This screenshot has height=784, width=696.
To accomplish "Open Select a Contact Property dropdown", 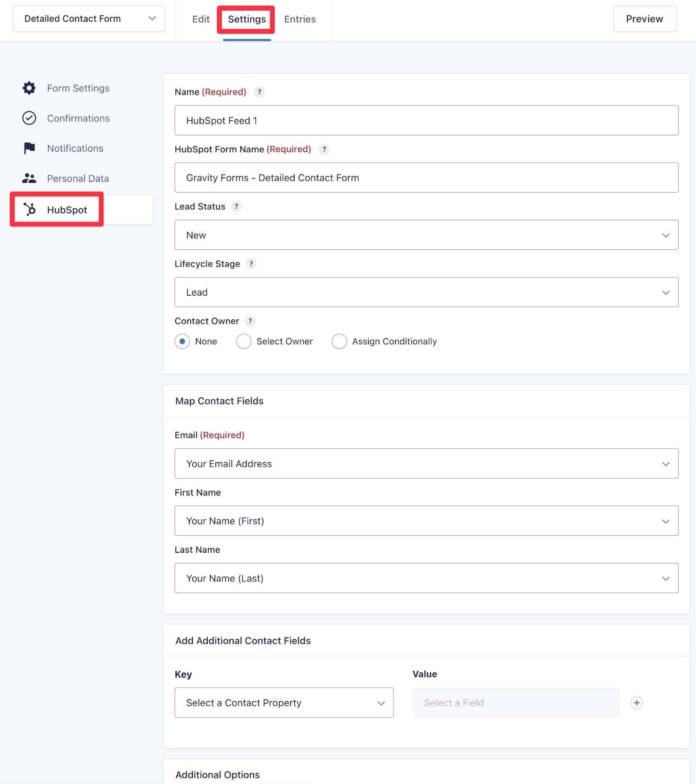I will [284, 703].
